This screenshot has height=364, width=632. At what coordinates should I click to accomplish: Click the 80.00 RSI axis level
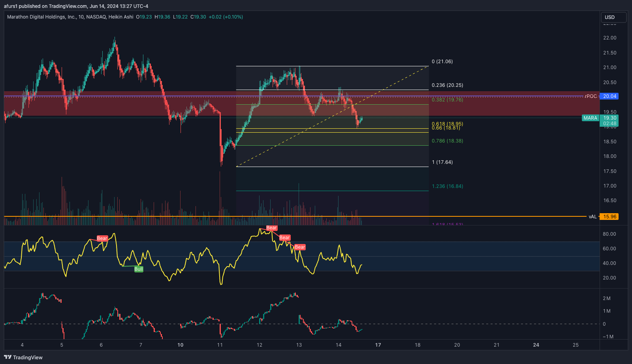tap(609, 234)
